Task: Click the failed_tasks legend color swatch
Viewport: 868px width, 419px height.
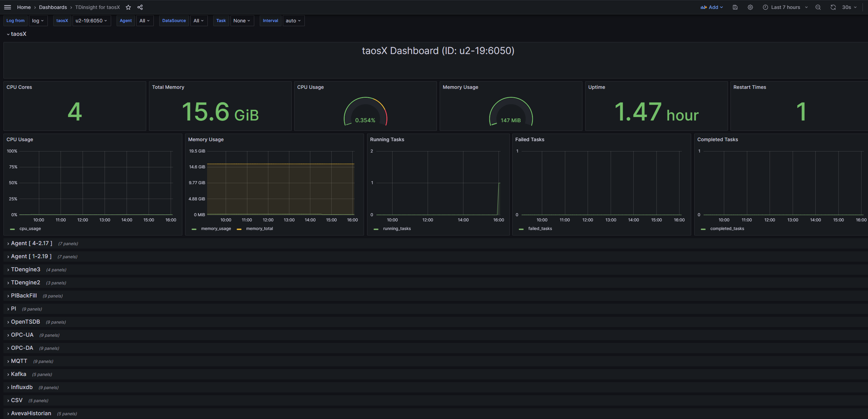Action: tap(521, 229)
